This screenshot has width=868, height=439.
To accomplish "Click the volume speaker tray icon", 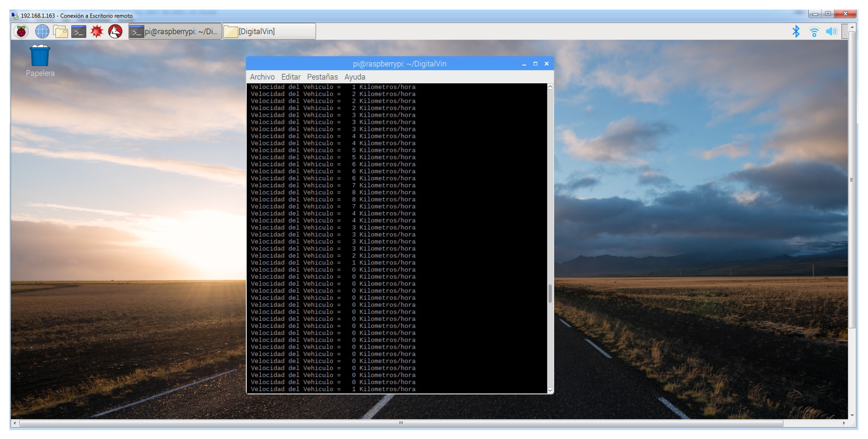I will tap(831, 32).
